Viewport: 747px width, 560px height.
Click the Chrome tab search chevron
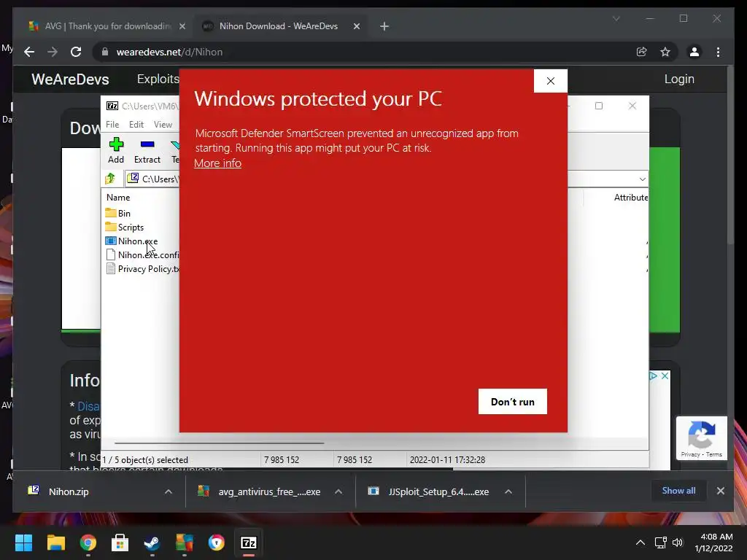click(616, 18)
